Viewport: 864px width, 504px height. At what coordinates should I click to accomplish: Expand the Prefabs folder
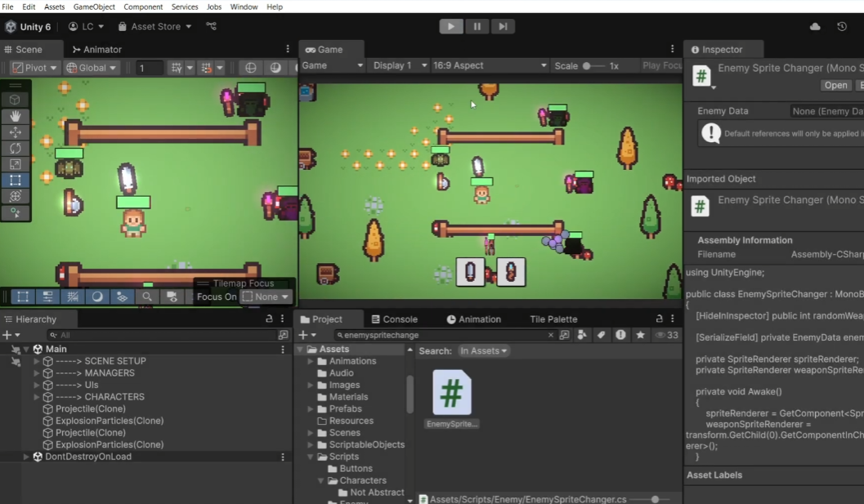311,408
